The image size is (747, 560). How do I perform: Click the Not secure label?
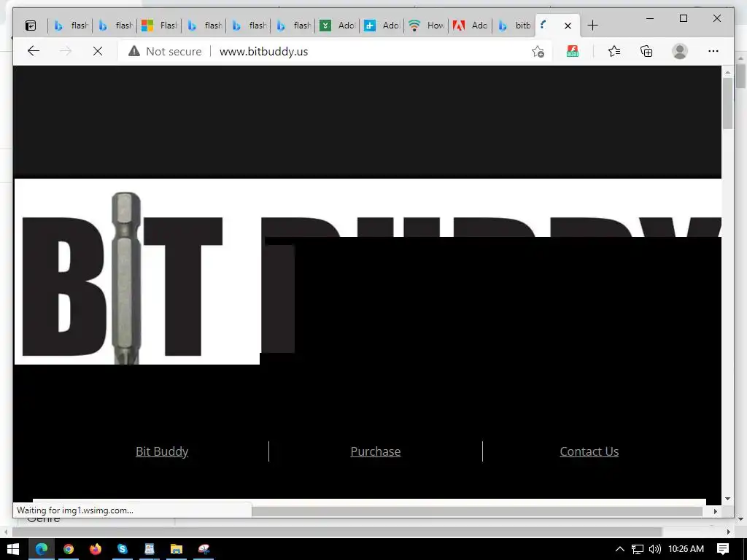(x=174, y=52)
